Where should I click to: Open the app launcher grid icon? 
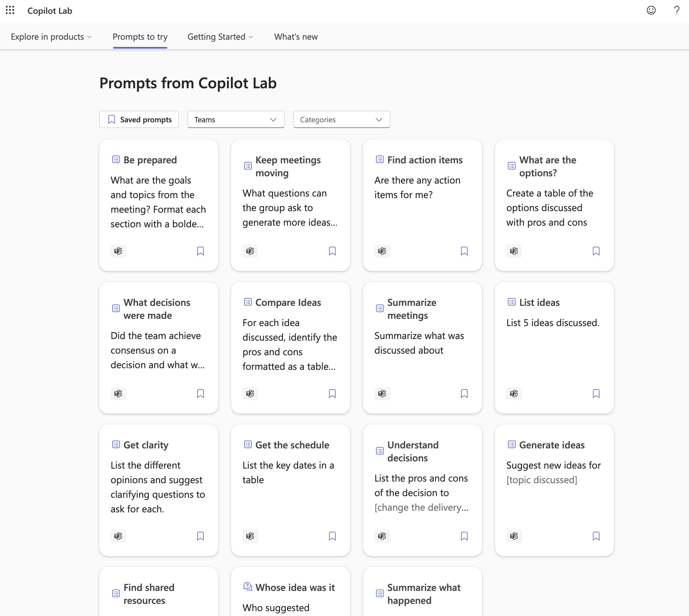(10, 11)
